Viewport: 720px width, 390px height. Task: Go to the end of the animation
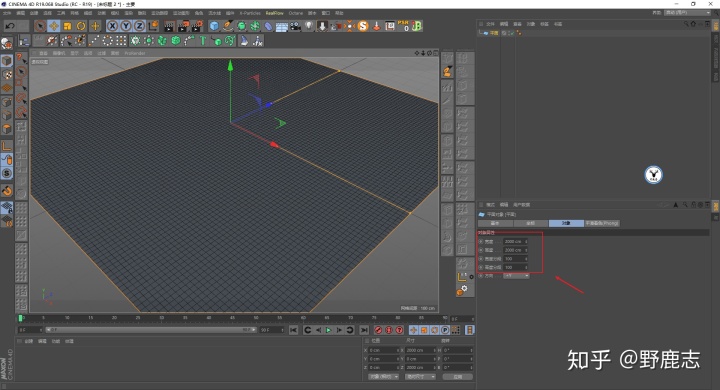[x=364, y=330]
